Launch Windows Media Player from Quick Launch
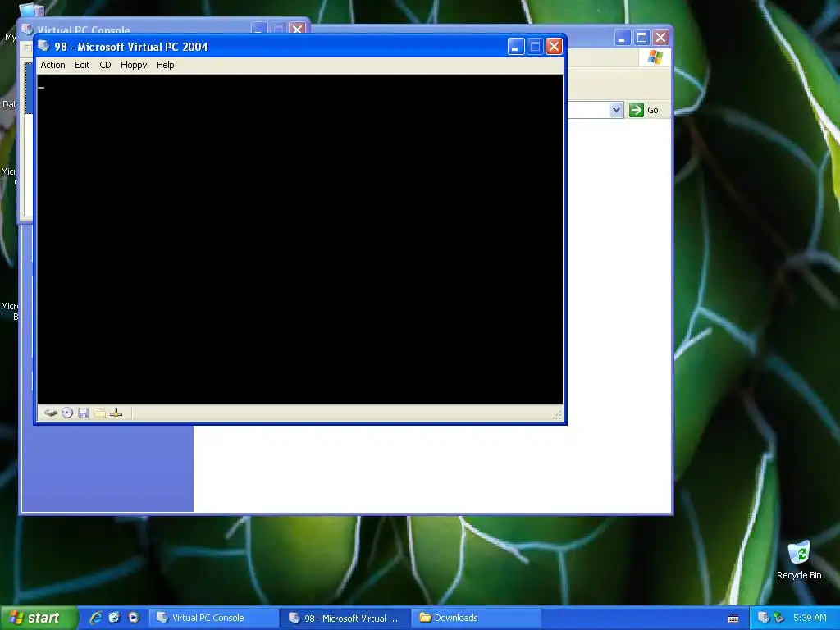Screen dimensions: 840x630 [134, 618]
